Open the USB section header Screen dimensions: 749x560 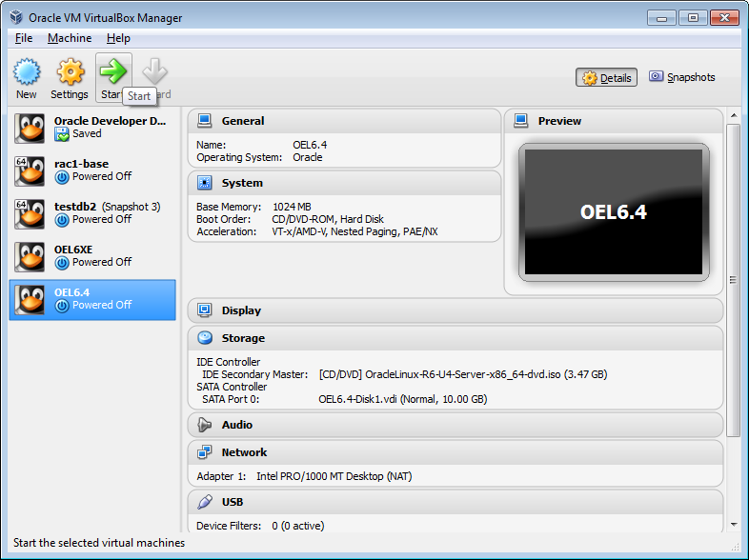[455, 502]
